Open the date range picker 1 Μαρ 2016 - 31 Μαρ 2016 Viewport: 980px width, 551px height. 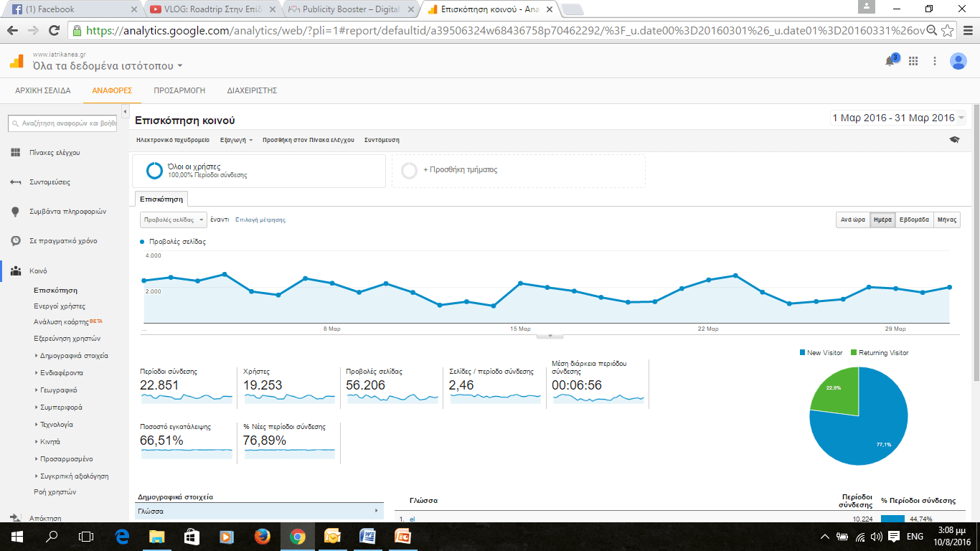(897, 118)
